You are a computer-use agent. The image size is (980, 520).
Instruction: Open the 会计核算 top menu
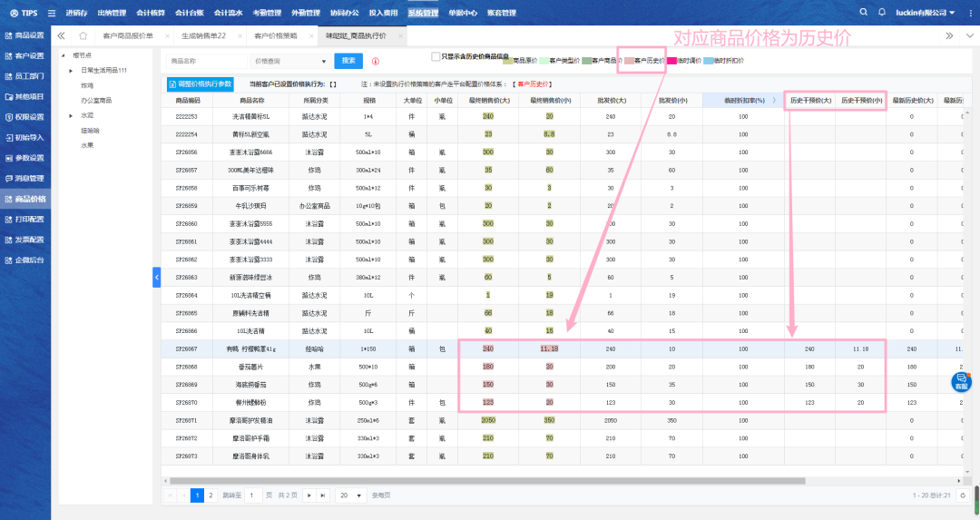[151, 13]
